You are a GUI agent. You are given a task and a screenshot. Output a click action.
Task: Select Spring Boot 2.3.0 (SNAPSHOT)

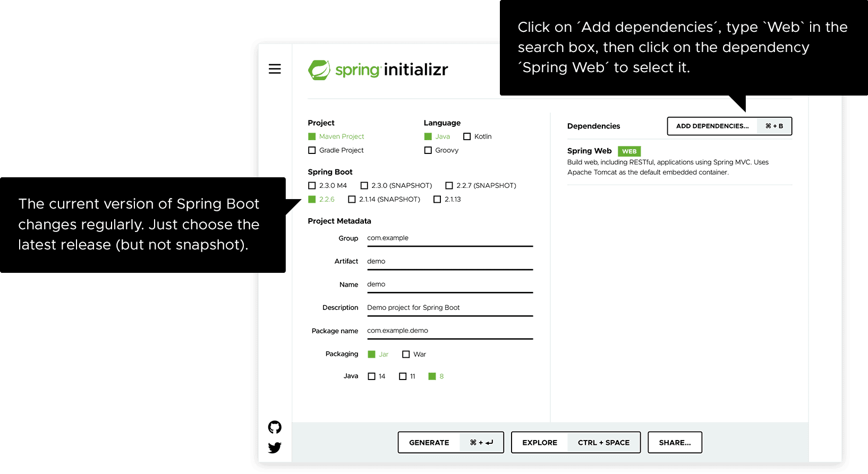click(x=396, y=185)
